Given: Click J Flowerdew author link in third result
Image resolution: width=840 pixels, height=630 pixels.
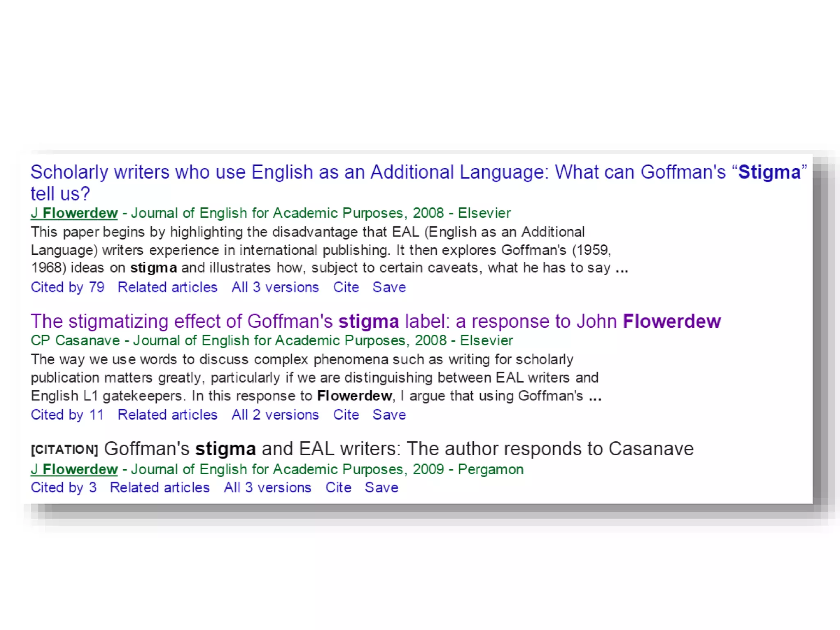Looking at the screenshot, I should tap(74, 469).
